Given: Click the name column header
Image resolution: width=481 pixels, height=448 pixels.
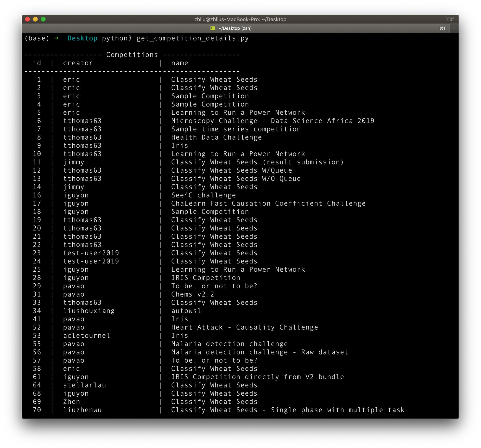Looking at the screenshot, I should coord(179,63).
